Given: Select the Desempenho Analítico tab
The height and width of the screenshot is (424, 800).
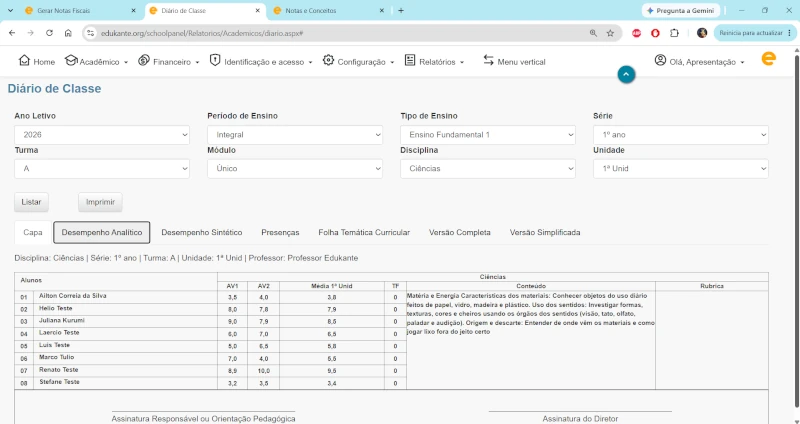Looking at the screenshot, I should 102,232.
